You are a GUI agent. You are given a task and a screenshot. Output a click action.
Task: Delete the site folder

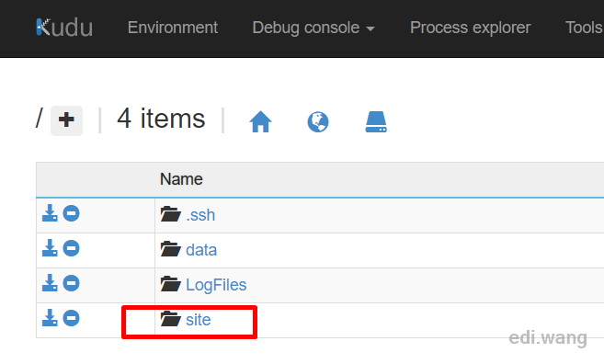(x=72, y=318)
